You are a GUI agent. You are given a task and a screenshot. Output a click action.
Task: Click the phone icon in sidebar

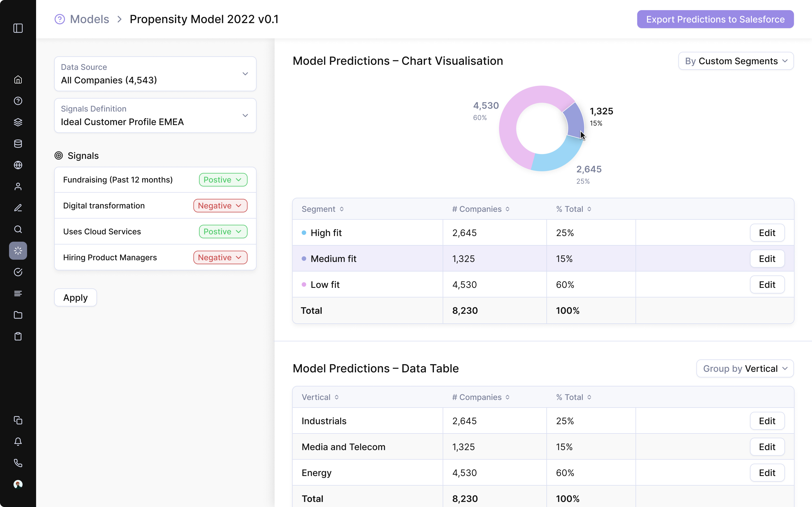point(18,463)
